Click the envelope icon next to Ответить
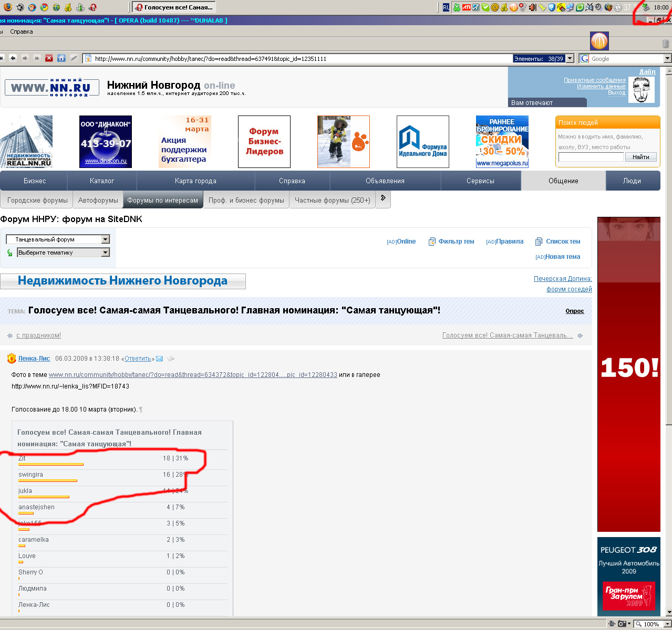Screen dimensions: 672x630 coord(159,359)
